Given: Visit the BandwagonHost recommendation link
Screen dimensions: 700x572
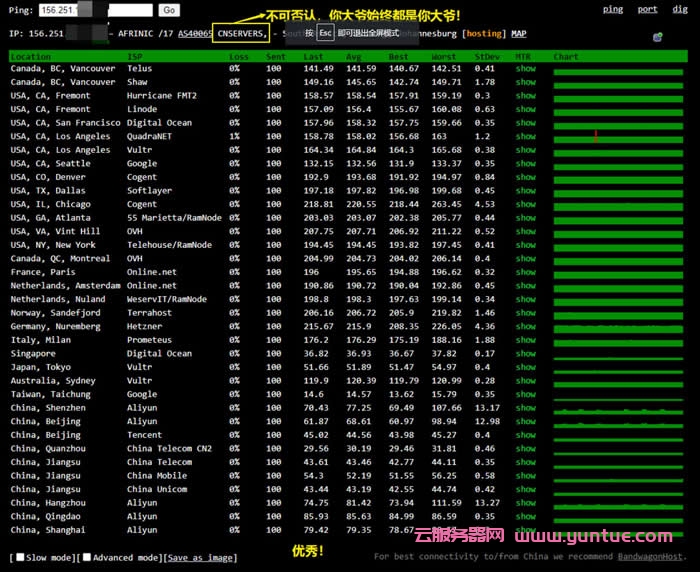Looking at the screenshot, I should pos(650,556).
